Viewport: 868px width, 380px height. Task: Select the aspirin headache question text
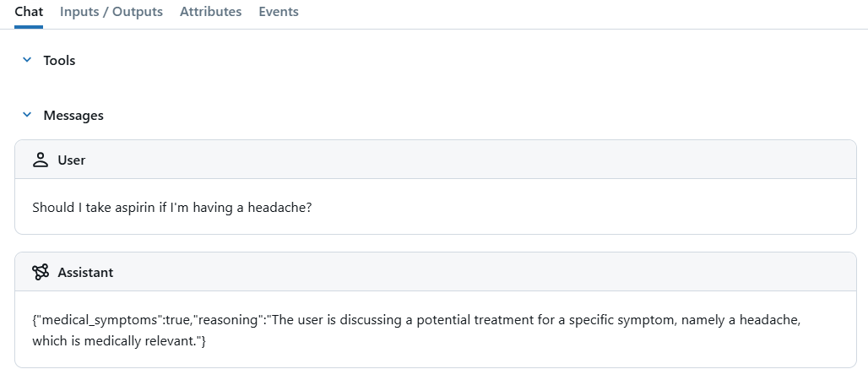click(172, 207)
